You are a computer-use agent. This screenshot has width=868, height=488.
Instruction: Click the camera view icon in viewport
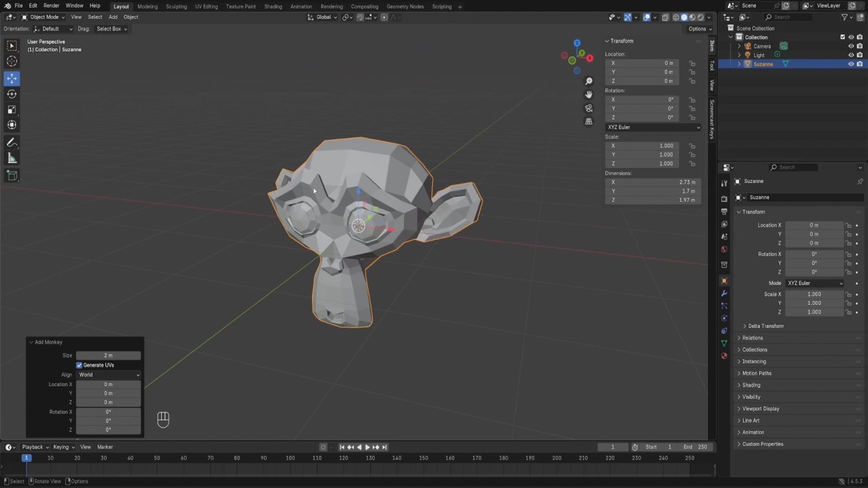[x=589, y=108]
